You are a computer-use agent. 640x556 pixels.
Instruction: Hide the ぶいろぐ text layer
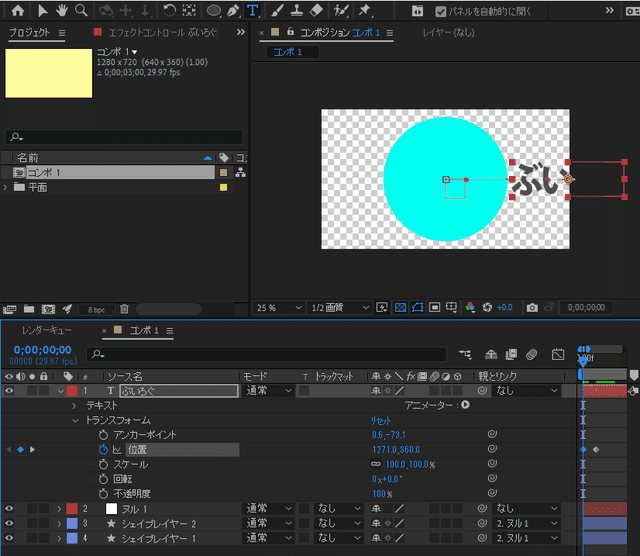pyautogui.click(x=9, y=391)
